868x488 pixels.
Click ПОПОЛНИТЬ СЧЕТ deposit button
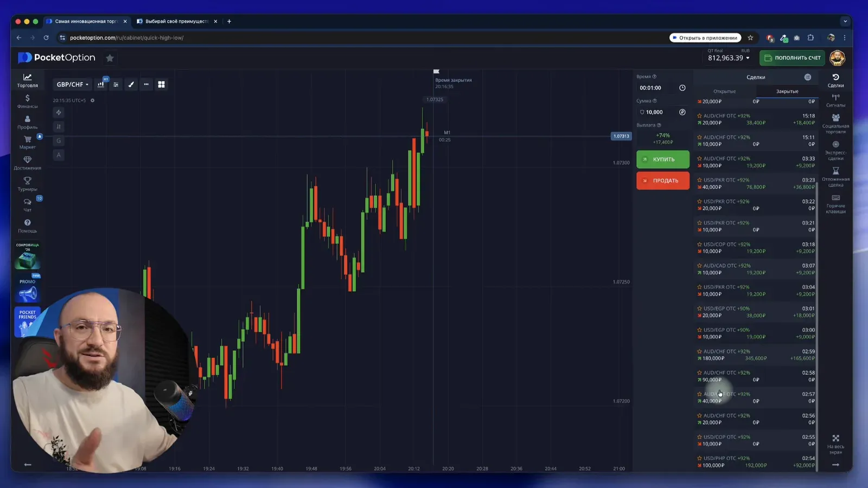pos(792,58)
